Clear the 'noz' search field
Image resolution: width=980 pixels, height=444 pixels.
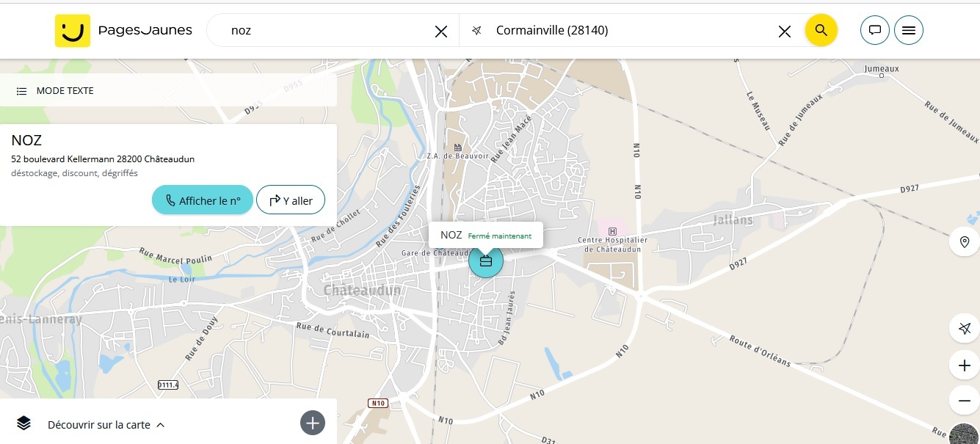tap(440, 31)
